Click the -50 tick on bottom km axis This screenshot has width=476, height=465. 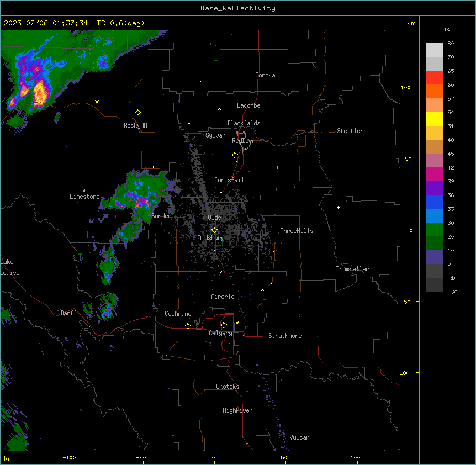(x=141, y=457)
